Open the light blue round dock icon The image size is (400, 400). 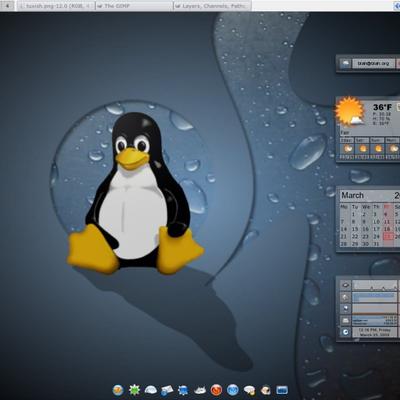(233, 390)
